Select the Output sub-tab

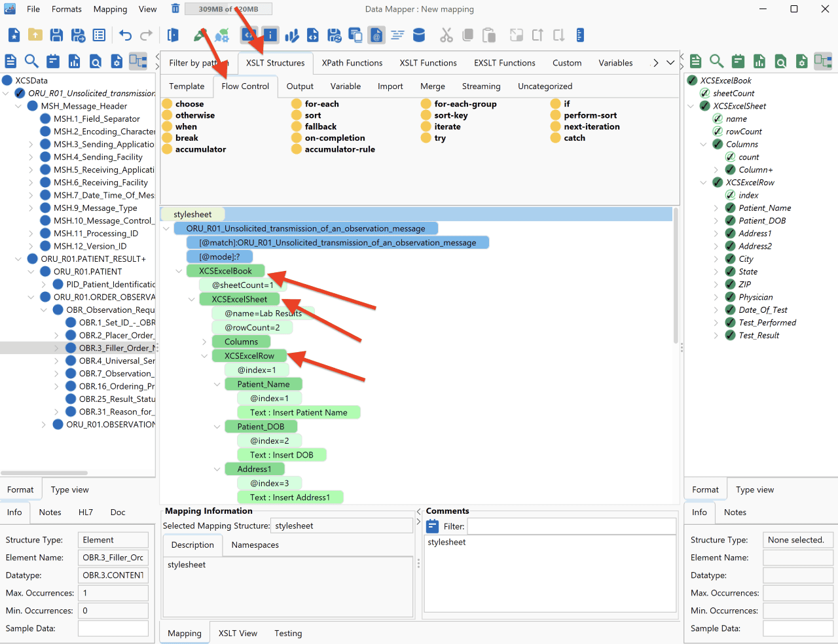pyautogui.click(x=300, y=86)
